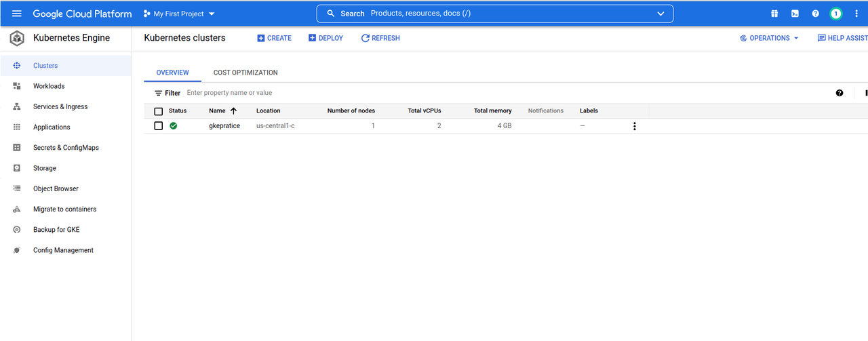Open Services & Ingress page

pyautogui.click(x=60, y=106)
